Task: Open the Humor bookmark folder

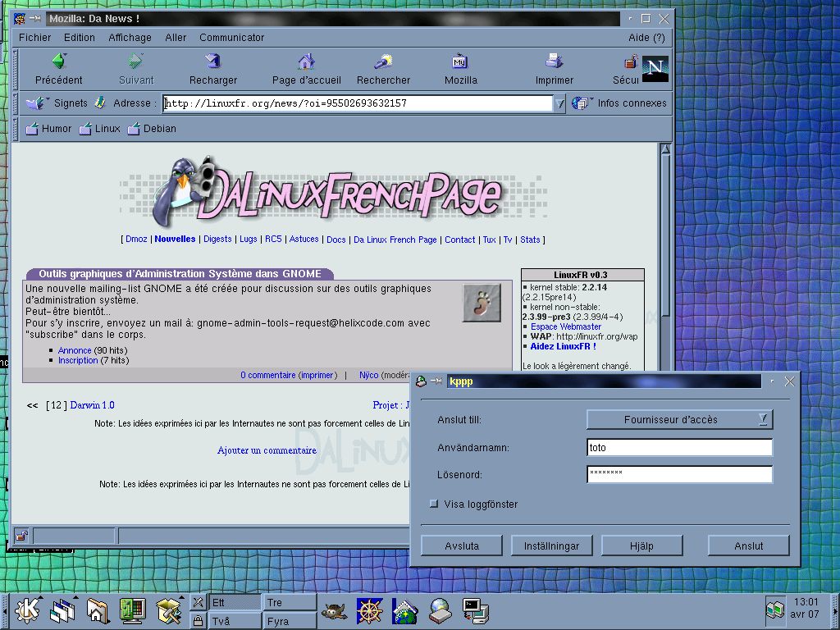Action: [x=48, y=129]
